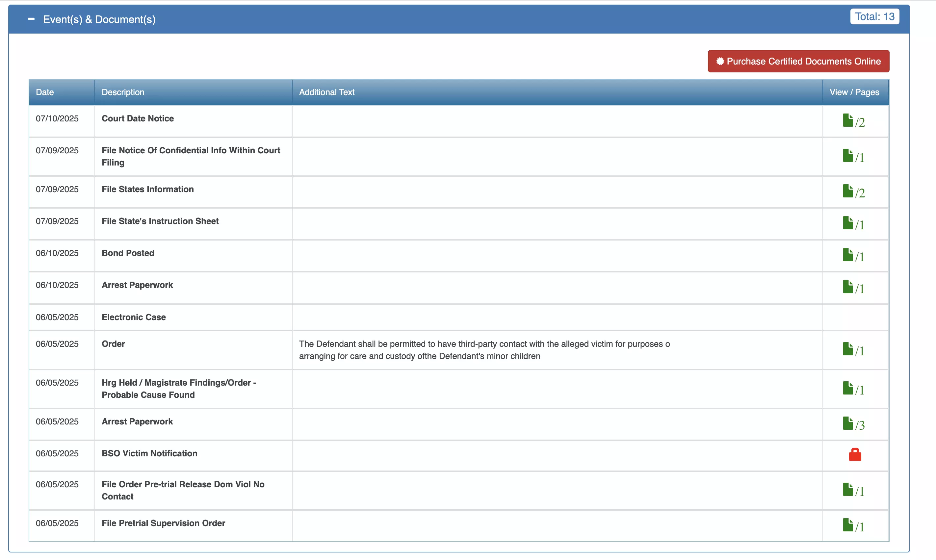Select File Pretrial Supervision Order text
Screen dimensions: 936x560
point(164,523)
